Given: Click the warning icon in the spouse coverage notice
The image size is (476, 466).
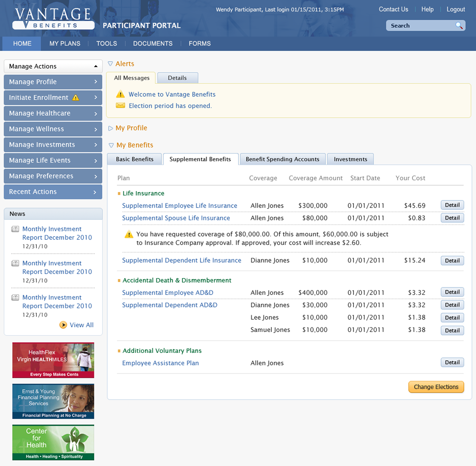Looking at the screenshot, I should pos(129,234).
